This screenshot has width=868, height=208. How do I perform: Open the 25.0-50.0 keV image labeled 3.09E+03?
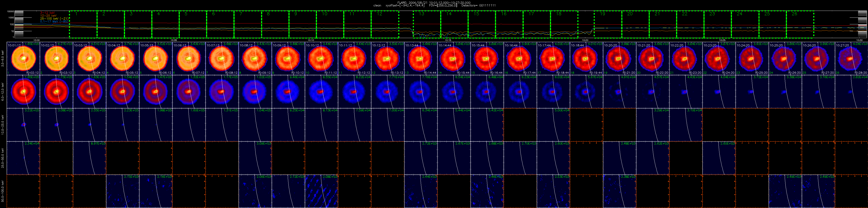tap(255, 158)
